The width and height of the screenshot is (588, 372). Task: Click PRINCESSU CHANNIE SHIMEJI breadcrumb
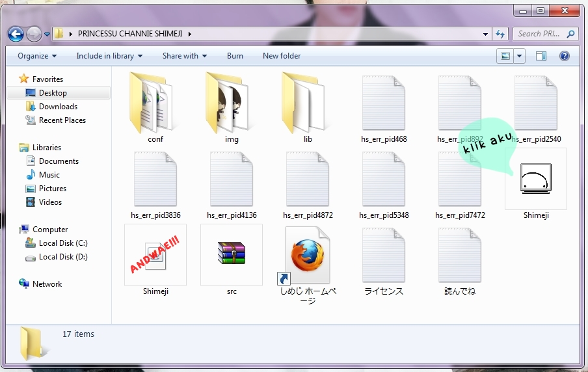pos(130,34)
